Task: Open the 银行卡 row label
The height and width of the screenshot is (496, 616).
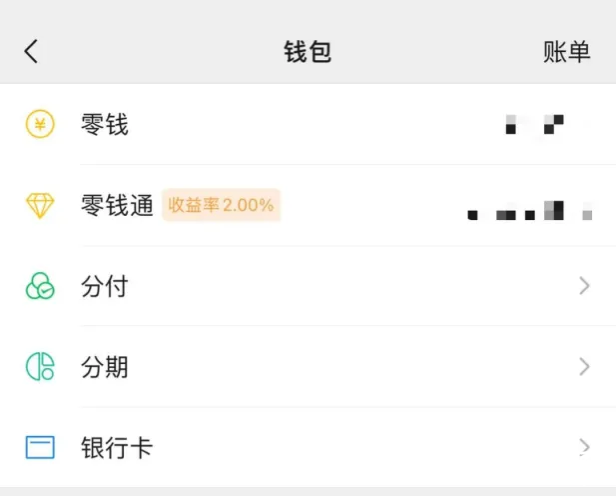Action: tap(117, 447)
